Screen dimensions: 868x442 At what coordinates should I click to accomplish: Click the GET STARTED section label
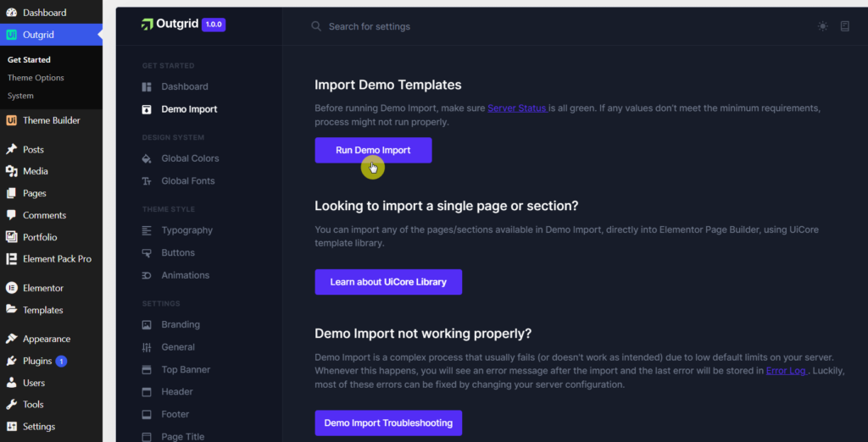169,66
